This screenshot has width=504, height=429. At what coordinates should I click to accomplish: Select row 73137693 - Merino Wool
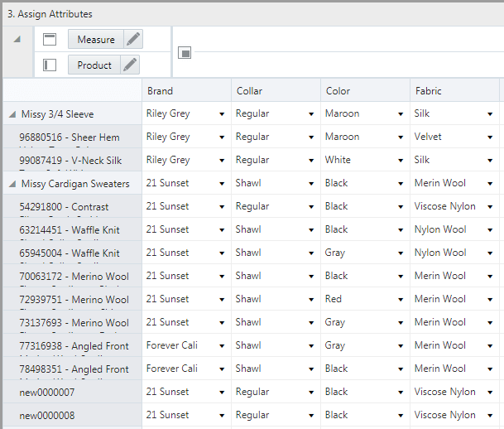pos(73,322)
